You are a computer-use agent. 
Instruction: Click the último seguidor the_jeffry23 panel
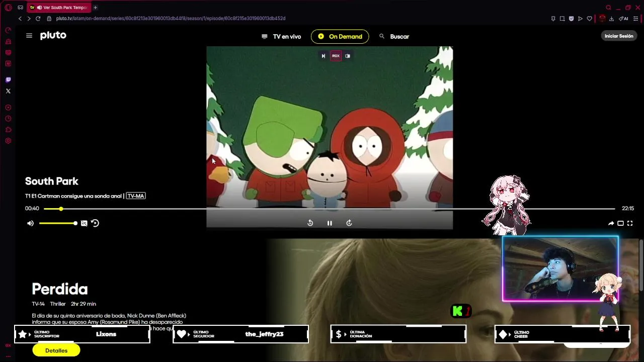240,334
